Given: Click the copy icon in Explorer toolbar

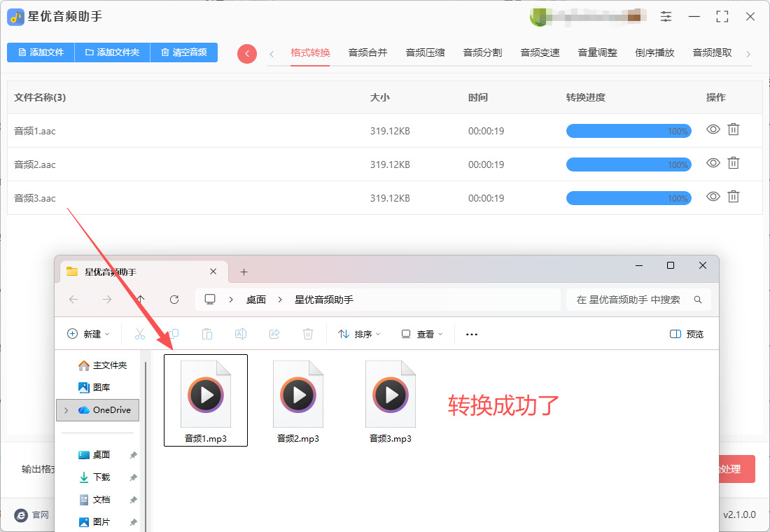Looking at the screenshot, I should point(174,334).
